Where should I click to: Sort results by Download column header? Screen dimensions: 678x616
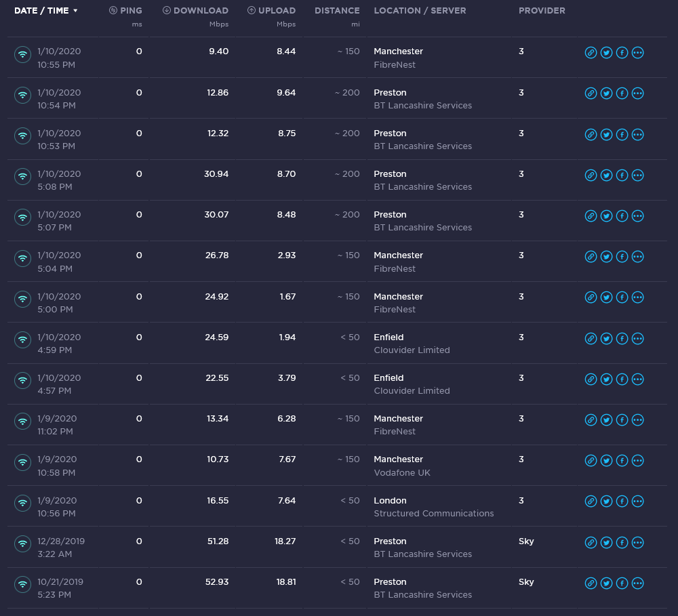coord(195,10)
